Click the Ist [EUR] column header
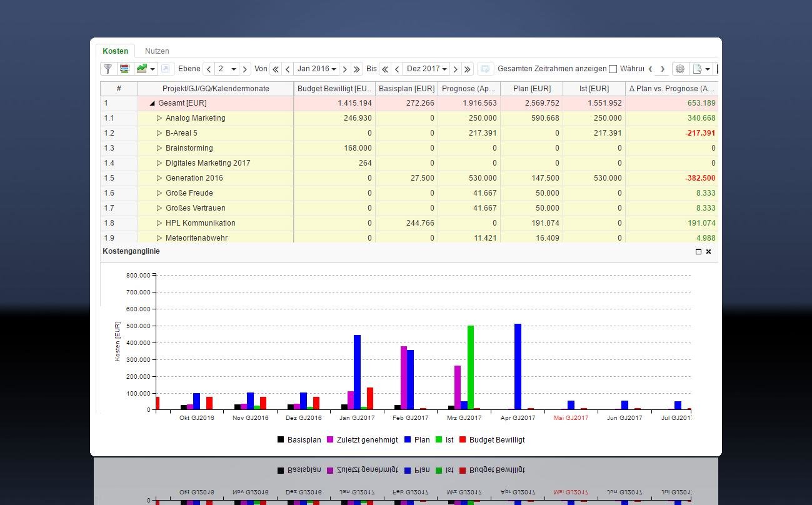812x505 pixels. coord(593,89)
